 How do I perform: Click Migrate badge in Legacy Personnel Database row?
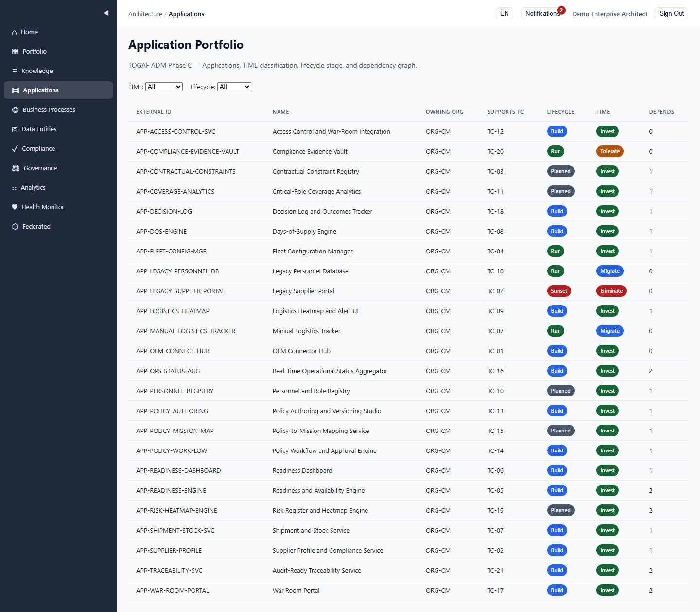[610, 271]
